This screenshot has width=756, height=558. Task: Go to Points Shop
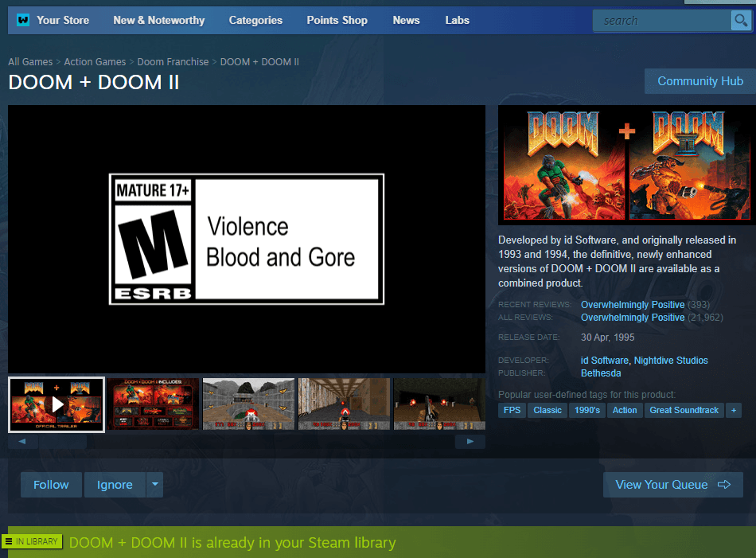pos(337,20)
